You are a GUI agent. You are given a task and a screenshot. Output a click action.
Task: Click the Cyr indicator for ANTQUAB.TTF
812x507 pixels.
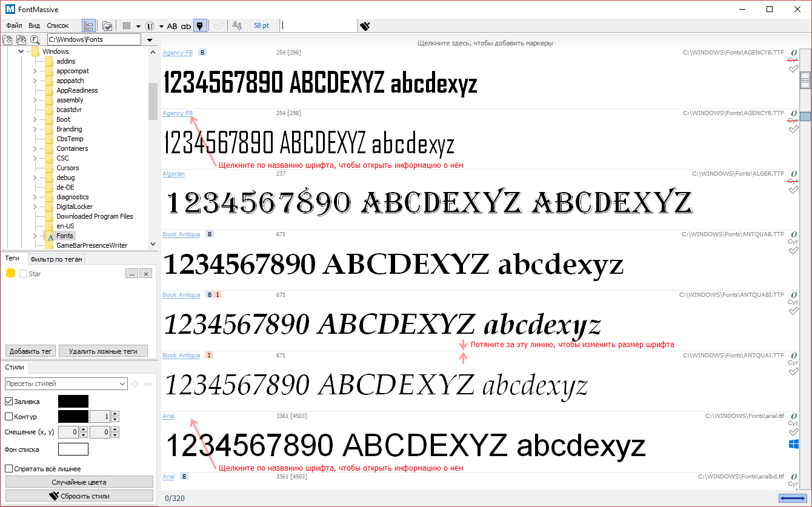[793, 242]
